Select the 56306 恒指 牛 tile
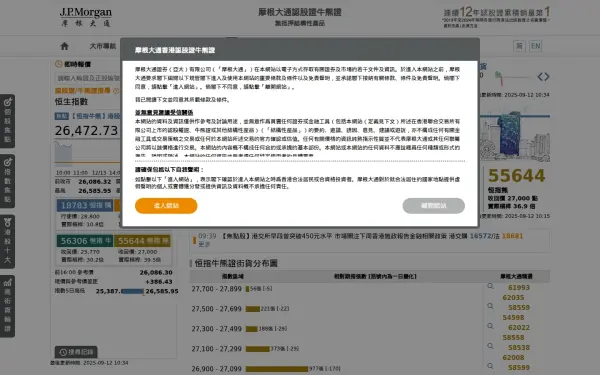600x375 pixels. pos(85,241)
